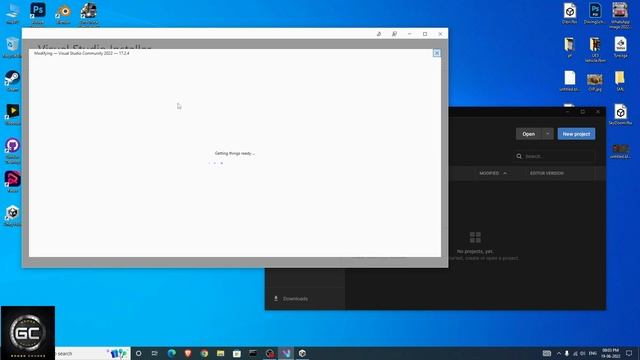640x360 pixels.
Task: Open the notification center icon
Action: (629, 353)
